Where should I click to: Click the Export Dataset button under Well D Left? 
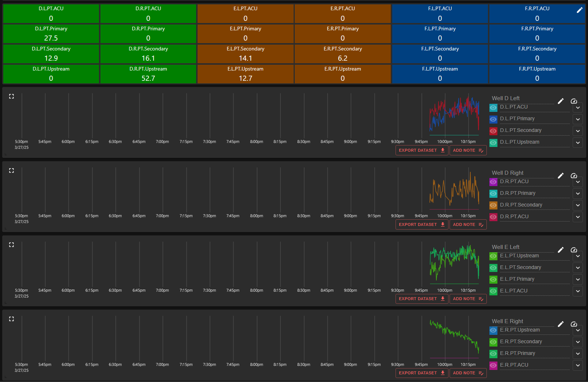[x=421, y=150]
